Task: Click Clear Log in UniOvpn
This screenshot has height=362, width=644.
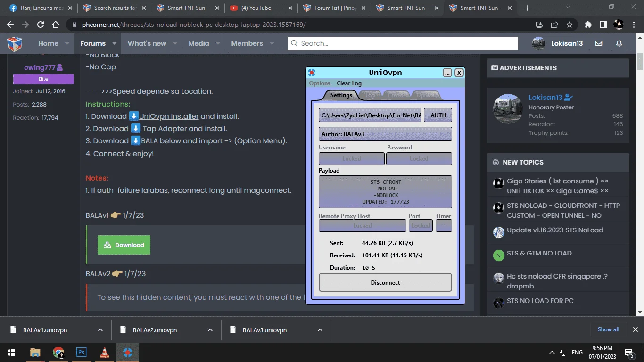Action: 349,83
